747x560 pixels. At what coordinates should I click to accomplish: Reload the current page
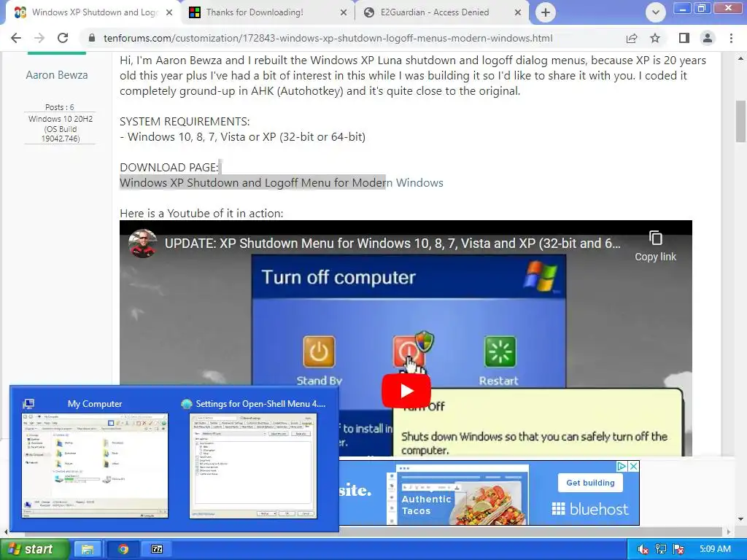pyautogui.click(x=63, y=38)
